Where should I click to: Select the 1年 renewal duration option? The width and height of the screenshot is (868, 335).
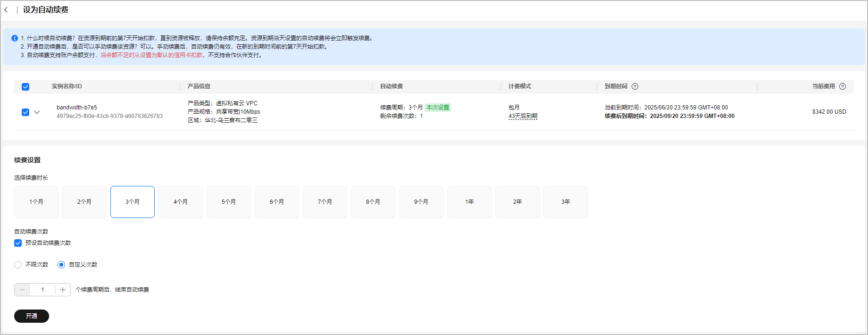(x=469, y=202)
